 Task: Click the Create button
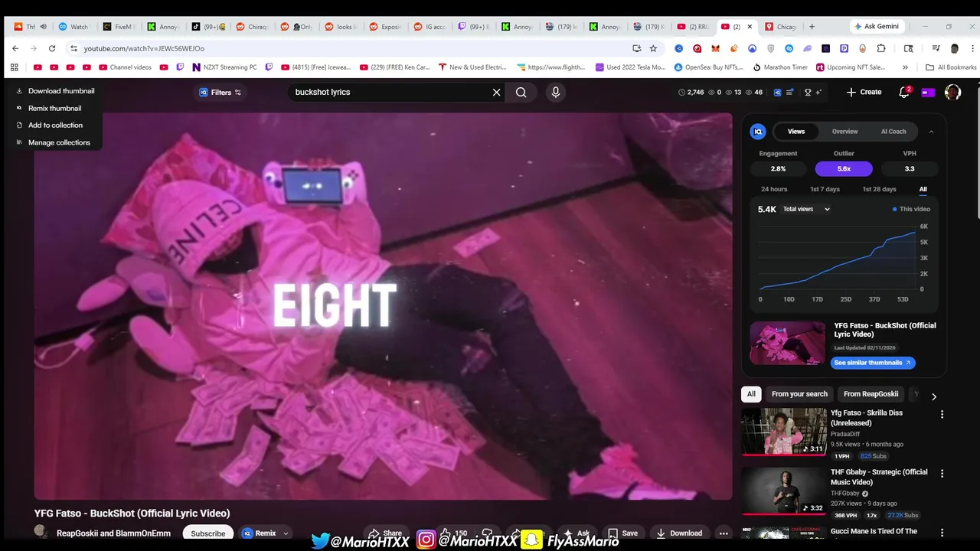(864, 92)
